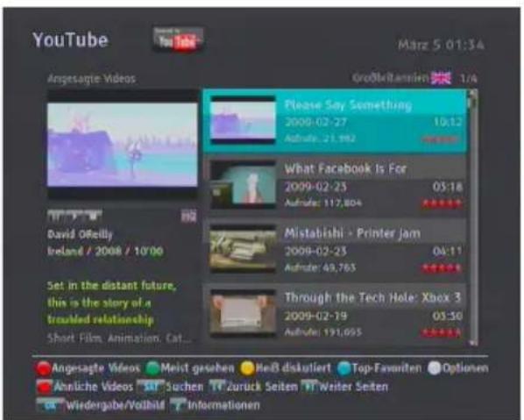Go to next page via Weiter Seiten

[x=353, y=387]
